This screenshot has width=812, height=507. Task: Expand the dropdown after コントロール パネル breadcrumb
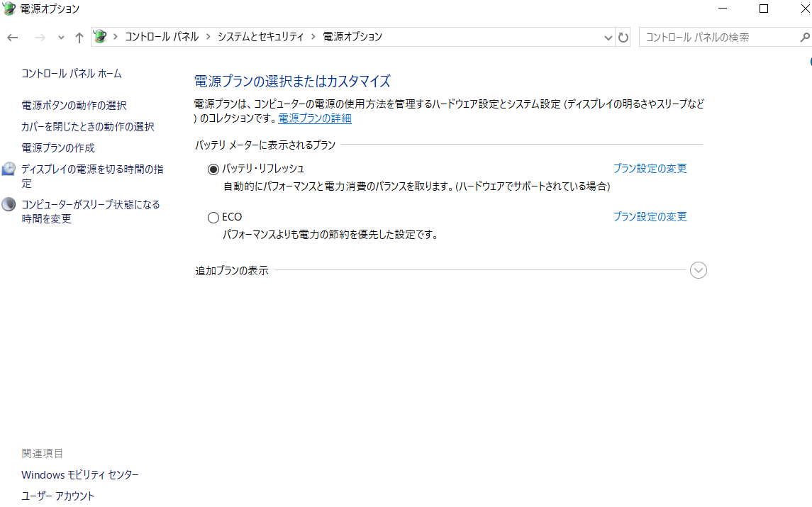click(x=208, y=37)
